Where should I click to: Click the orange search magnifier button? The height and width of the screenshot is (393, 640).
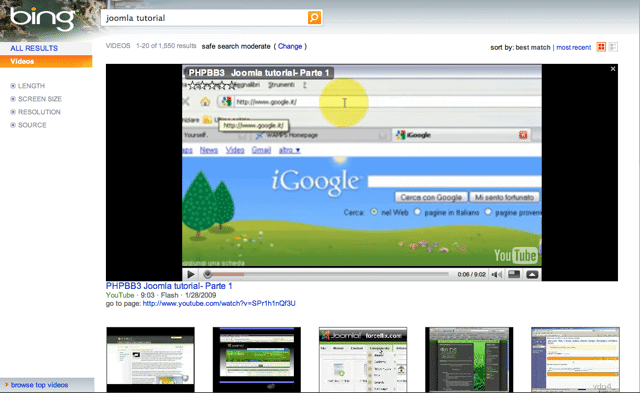click(x=314, y=18)
